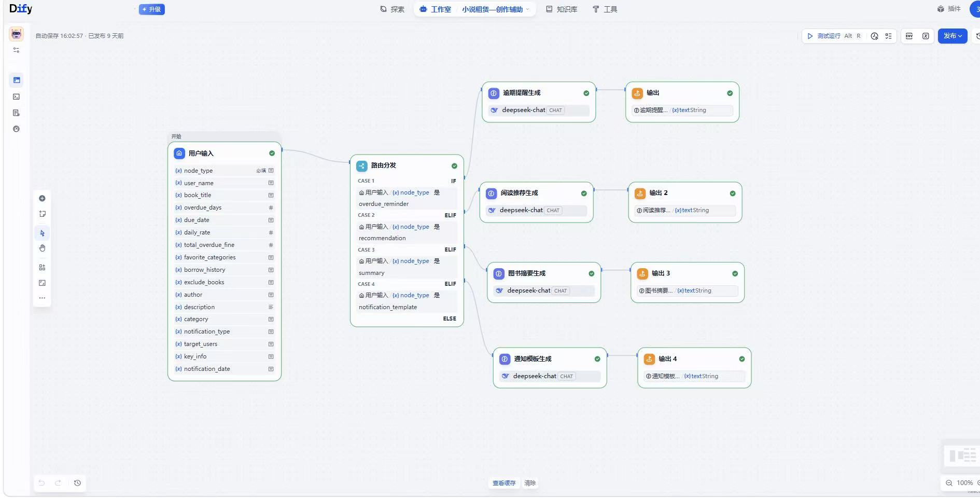
Task: Click the borrow_history variable row
Action: click(x=225, y=270)
